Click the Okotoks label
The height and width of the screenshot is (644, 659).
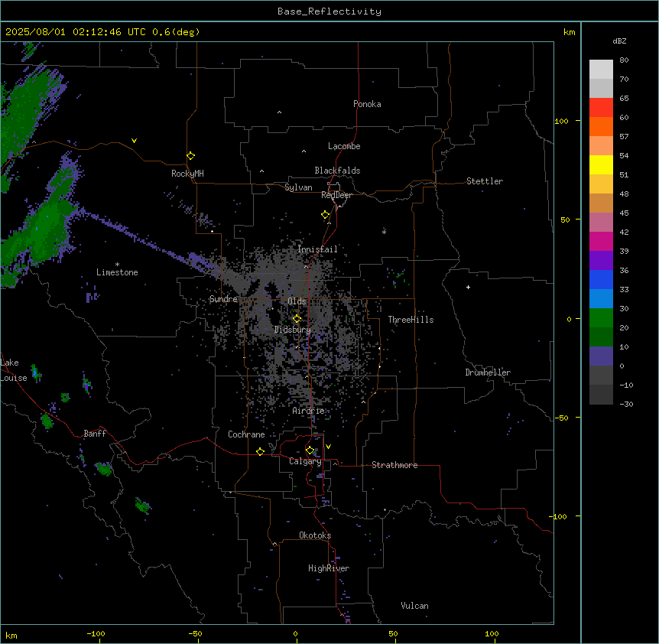point(315,535)
